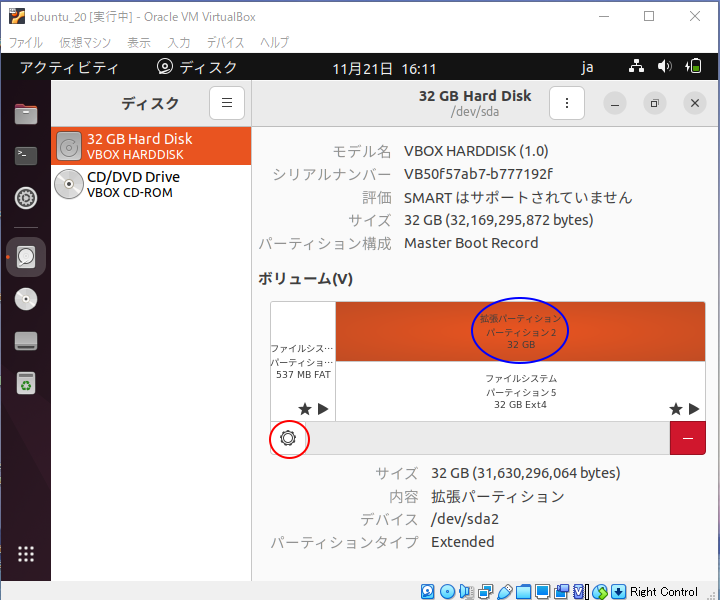720x600 pixels.
Task: Open the clock showing 11月21日 16:11
Action: 384,69
